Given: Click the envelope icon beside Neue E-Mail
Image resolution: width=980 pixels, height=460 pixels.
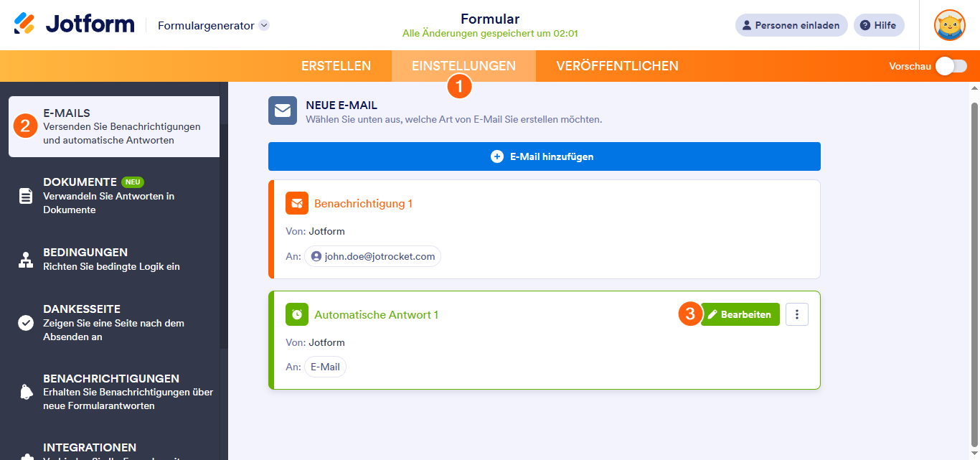Looking at the screenshot, I should pyautogui.click(x=283, y=111).
